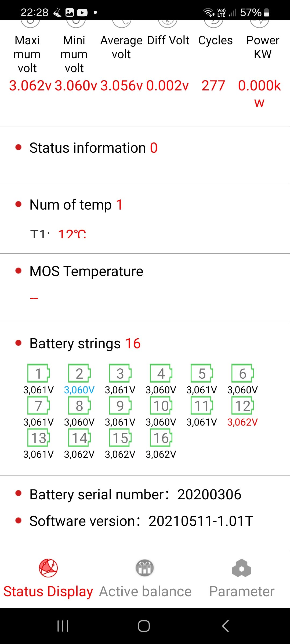Switch to the Parameter tab
Viewport: 290px width, 644px height.
pyautogui.click(x=242, y=580)
